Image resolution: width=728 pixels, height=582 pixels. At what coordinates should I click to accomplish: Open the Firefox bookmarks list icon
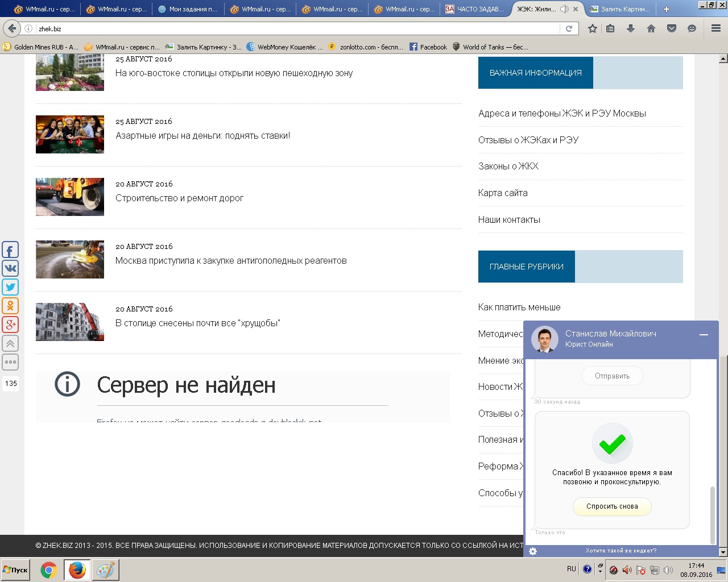tap(610, 28)
